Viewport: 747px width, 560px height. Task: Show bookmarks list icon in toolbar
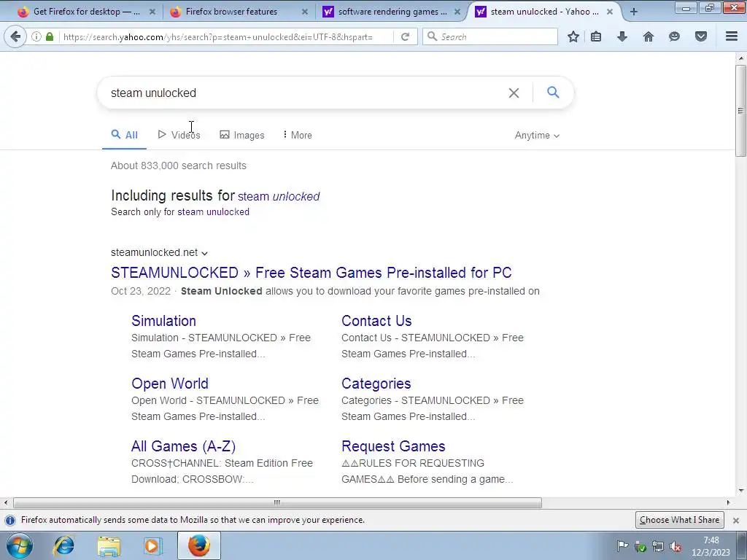pyautogui.click(x=596, y=36)
